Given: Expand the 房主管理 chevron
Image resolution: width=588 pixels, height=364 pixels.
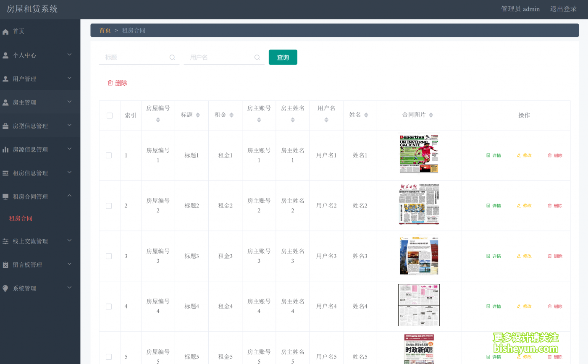Looking at the screenshot, I should 70,102.
